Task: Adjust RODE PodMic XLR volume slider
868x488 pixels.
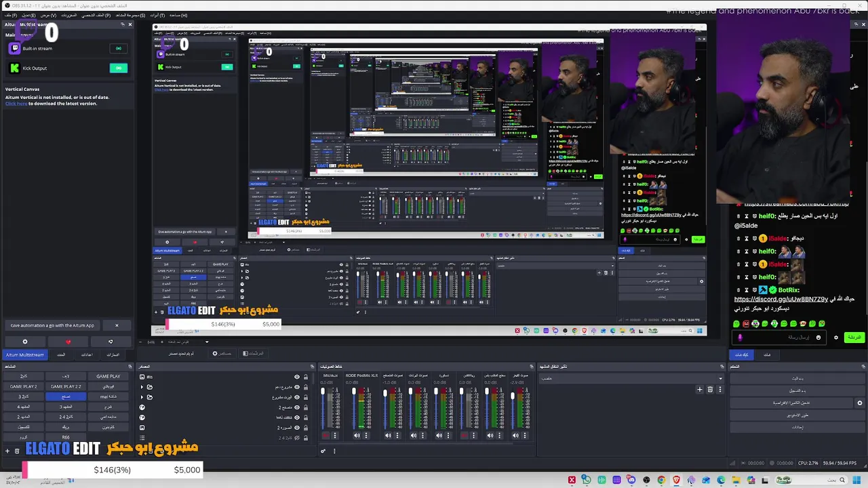Action: [x=354, y=408]
